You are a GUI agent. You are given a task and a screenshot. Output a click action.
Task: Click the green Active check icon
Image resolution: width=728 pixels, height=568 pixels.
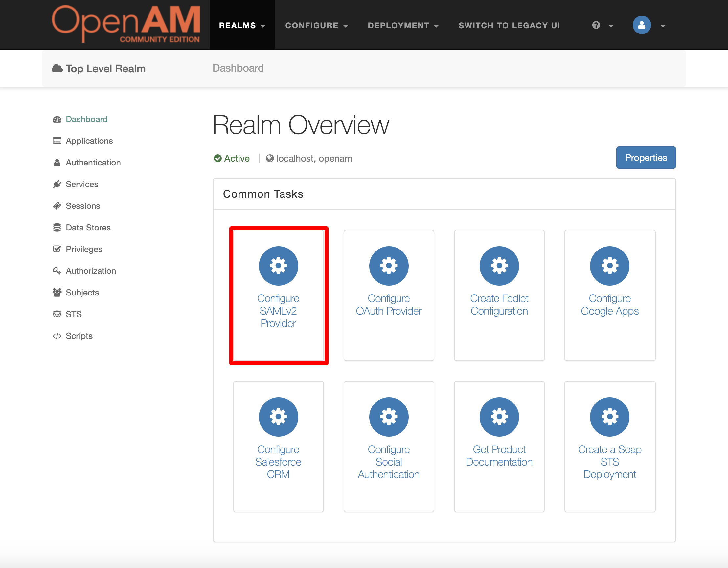pos(218,158)
